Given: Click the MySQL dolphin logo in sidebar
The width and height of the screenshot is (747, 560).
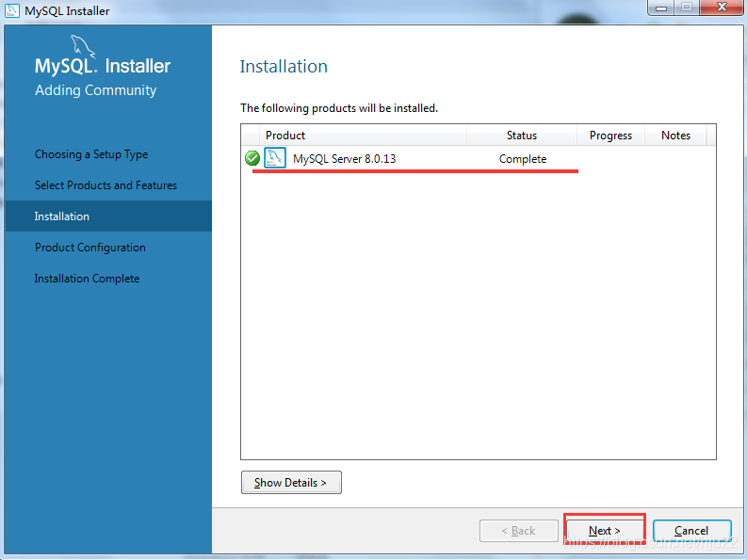Looking at the screenshot, I should coord(83,46).
